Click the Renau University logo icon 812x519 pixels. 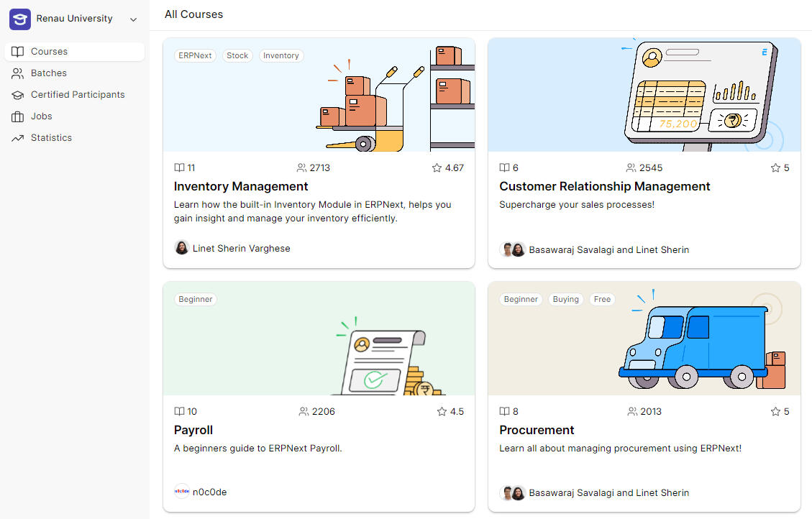[19, 19]
